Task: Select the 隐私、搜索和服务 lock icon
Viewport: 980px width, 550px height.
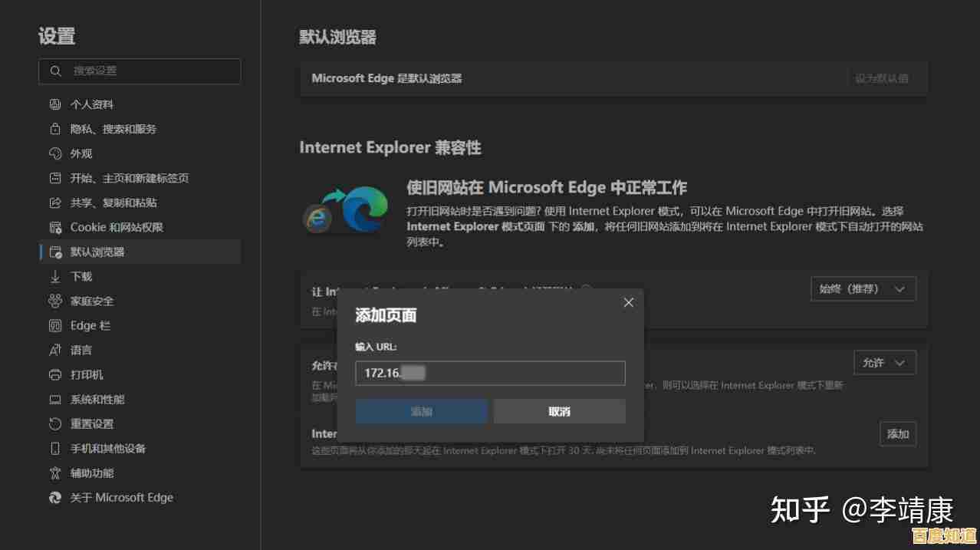Action: 54,129
